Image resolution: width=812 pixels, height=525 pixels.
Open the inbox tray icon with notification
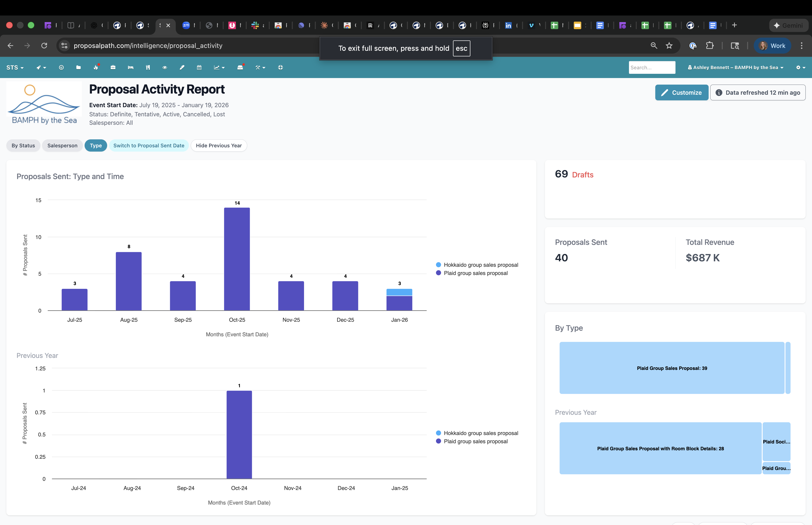[240, 67]
